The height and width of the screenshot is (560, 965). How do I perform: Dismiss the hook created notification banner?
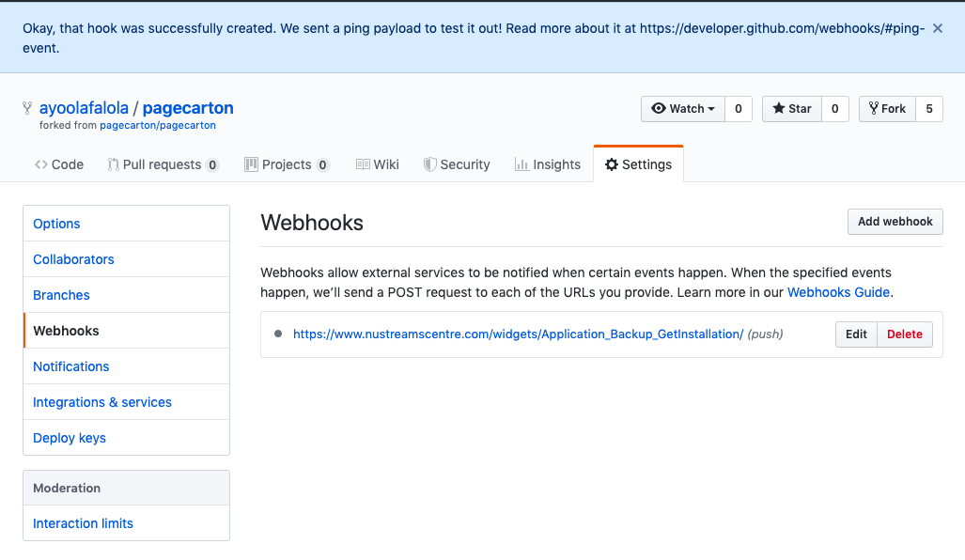[x=938, y=28]
